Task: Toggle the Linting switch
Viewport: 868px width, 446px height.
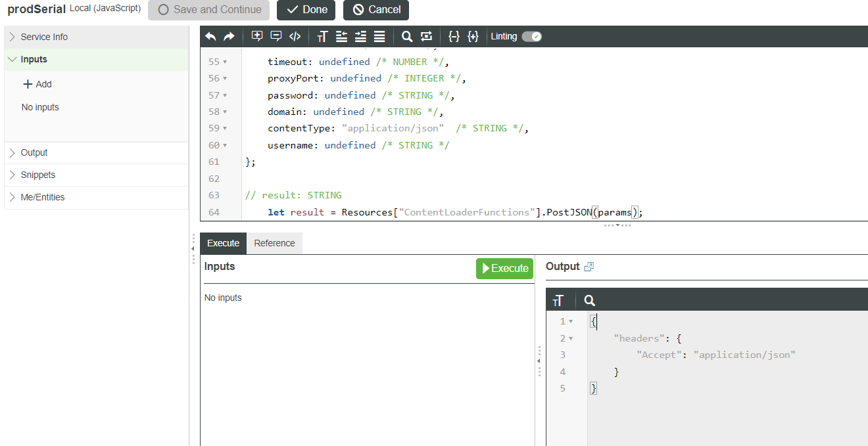Action: pyautogui.click(x=531, y=37)
